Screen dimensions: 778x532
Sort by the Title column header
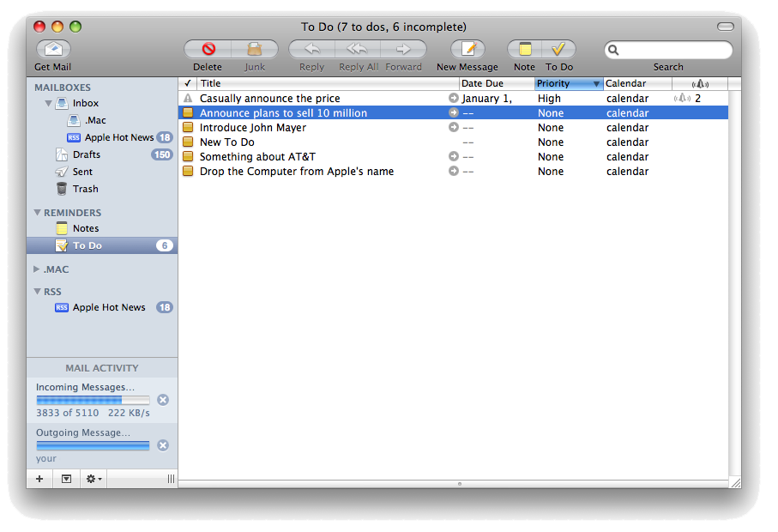pyautogui.click(x=328, y=84)
